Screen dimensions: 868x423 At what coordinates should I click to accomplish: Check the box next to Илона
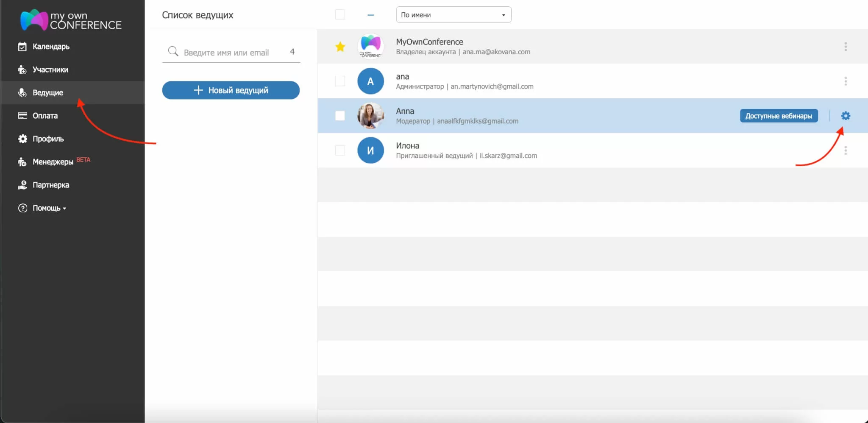[340, 150]
